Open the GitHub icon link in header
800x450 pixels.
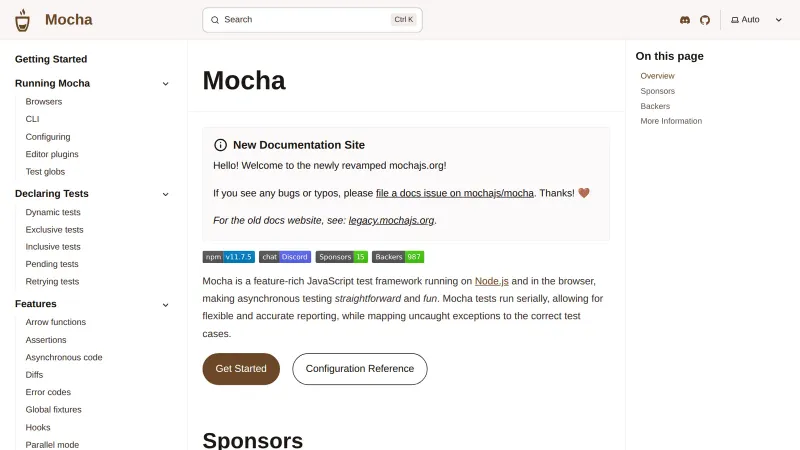coord(704,20)
